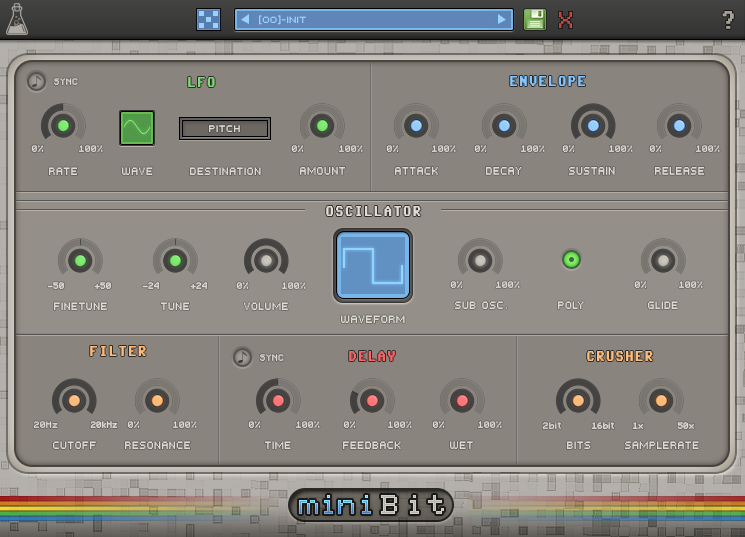Click the green LFO sine wave icon
The width and height of the screenshot is (745, 537).
pyautogui.click(x=137, y=128)
